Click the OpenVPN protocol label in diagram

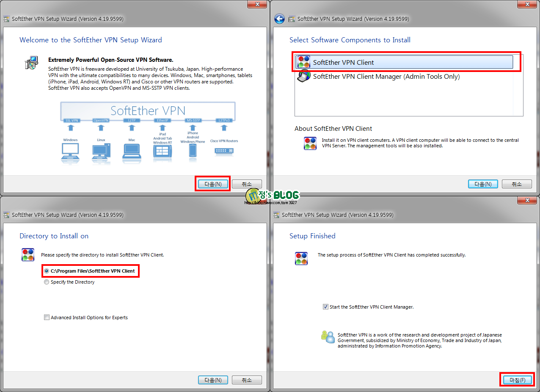coord(101,121)
